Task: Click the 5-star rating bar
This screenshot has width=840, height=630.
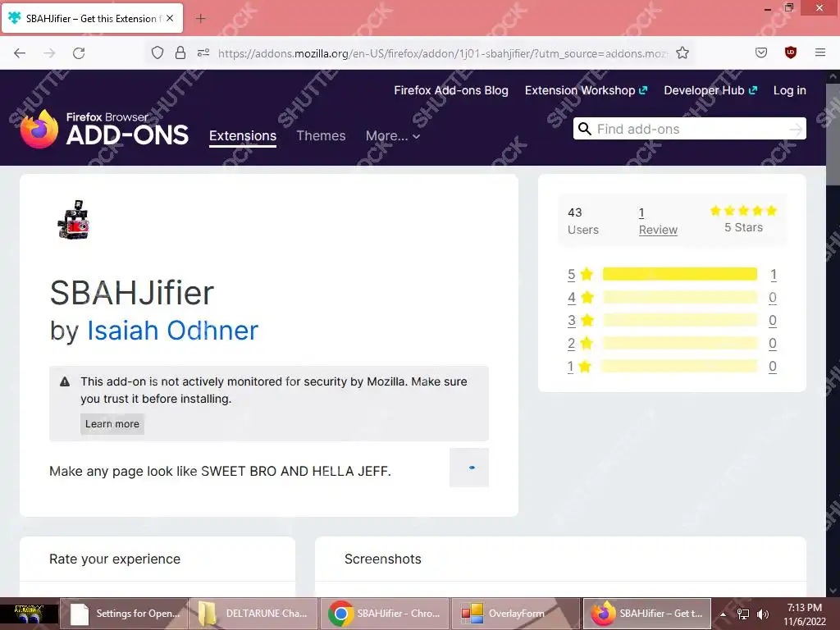Action: 680,274
